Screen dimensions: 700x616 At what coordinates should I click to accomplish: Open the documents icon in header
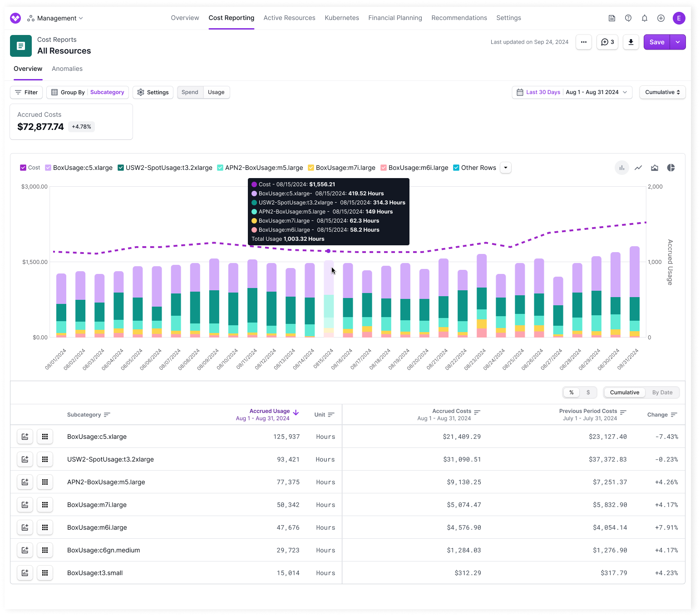(x=612, y=18)
